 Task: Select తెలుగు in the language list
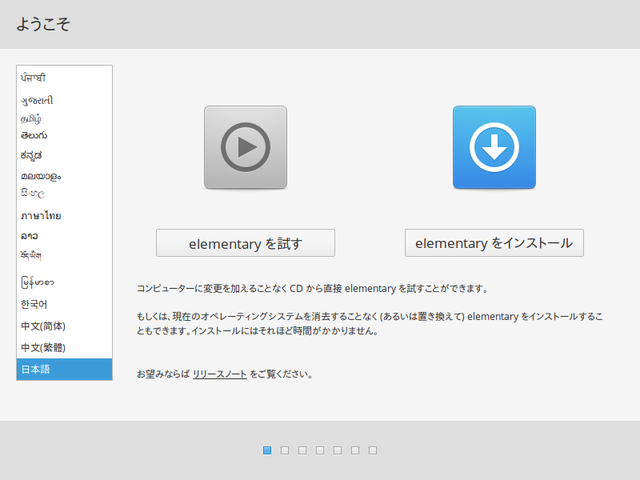click(x=64, y=136)
